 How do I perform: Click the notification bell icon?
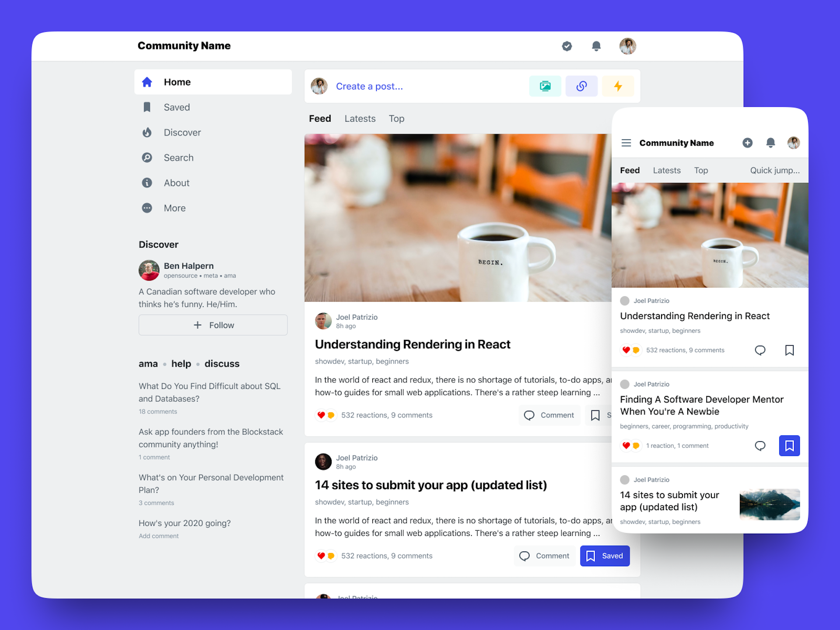coord(597,45)
